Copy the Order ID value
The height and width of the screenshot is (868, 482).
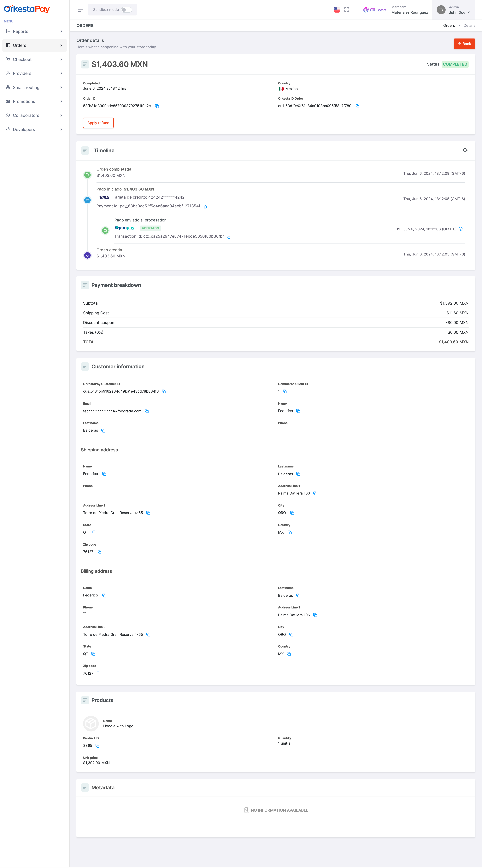point(157,106)
